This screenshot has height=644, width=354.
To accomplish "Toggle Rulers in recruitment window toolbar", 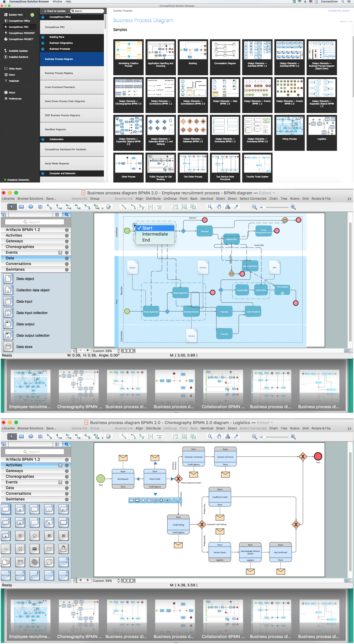I will point(295,198).
